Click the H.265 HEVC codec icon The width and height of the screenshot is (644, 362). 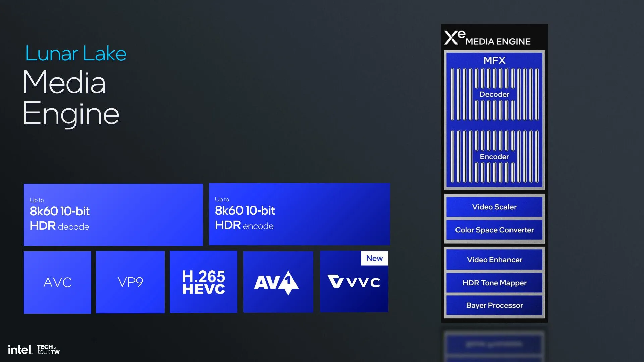click(x=204, y=282)
